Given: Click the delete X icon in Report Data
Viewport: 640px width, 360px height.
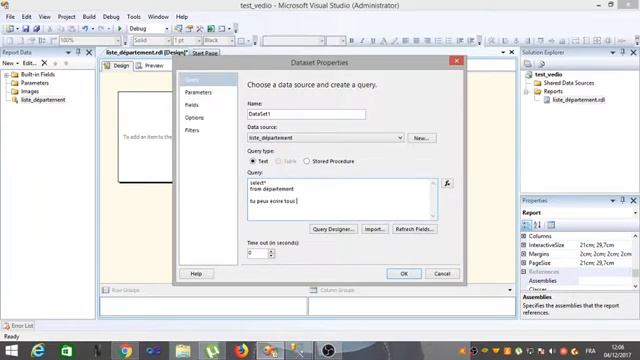Looking at the screenshot, I should [x=44, y=63].
